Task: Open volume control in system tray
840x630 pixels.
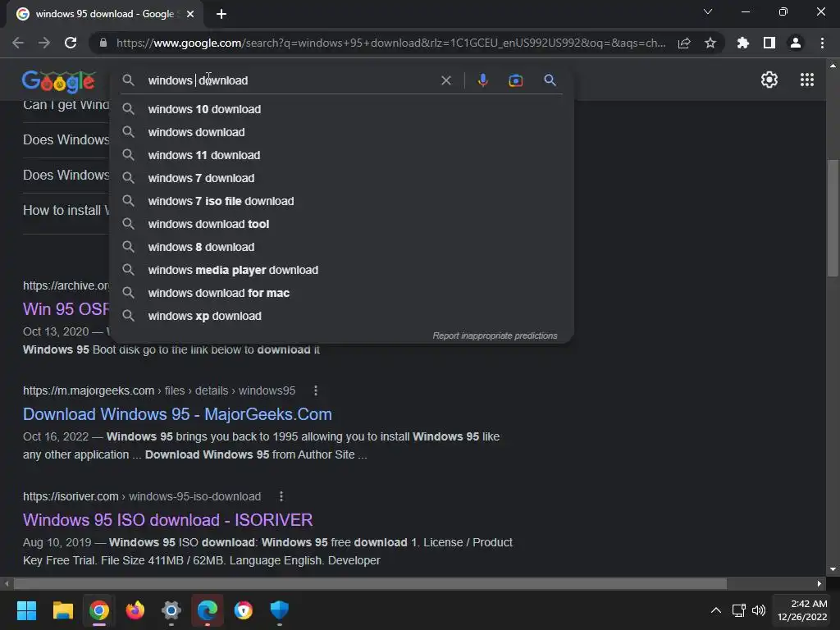Action: (758, 610)
